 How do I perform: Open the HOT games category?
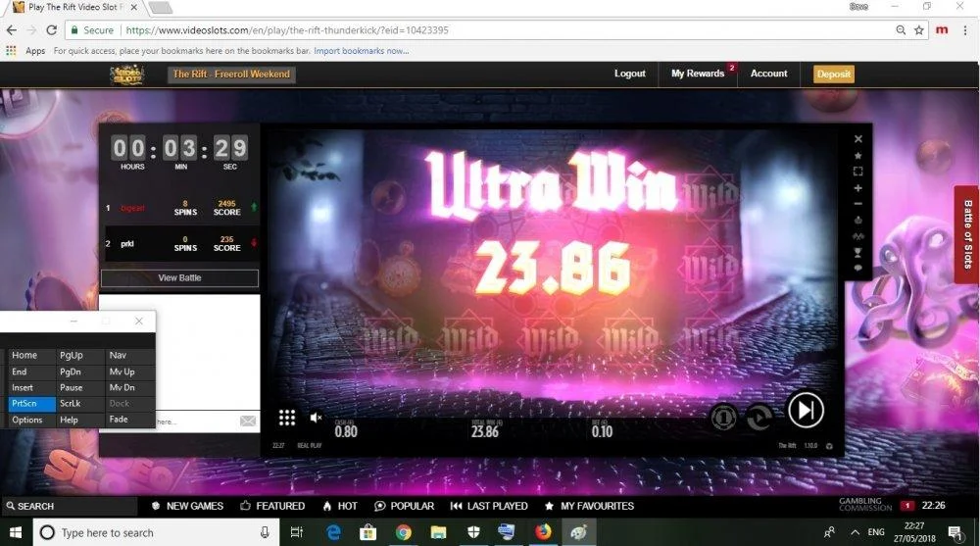point(340,506)
